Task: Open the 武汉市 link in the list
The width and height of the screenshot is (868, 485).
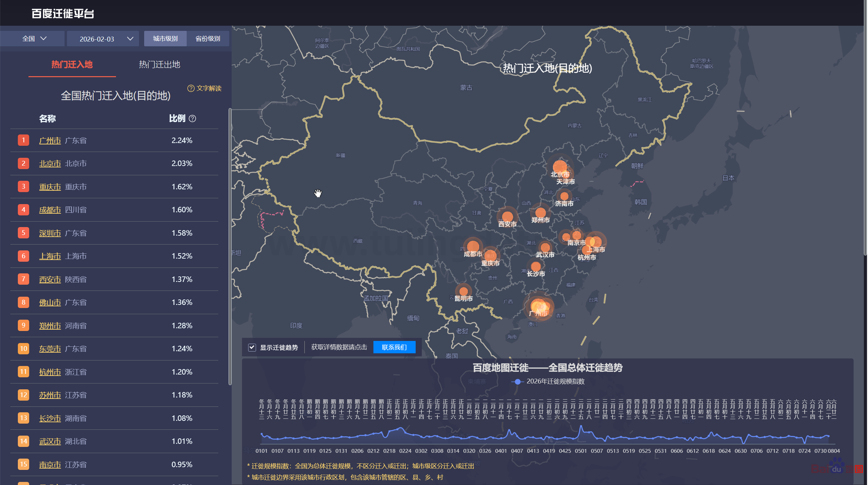Action: [x=50, y=441]
